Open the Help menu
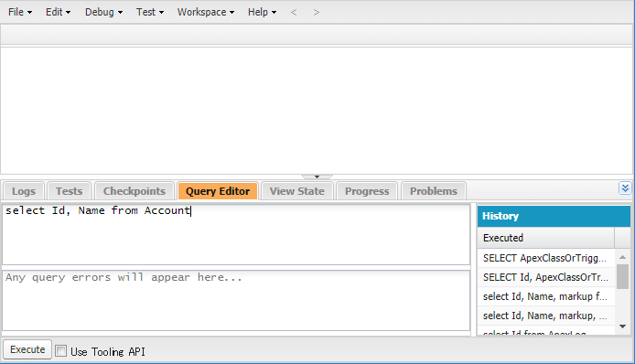The width and height of the screenshot is (635, 364). coord(262,12)
